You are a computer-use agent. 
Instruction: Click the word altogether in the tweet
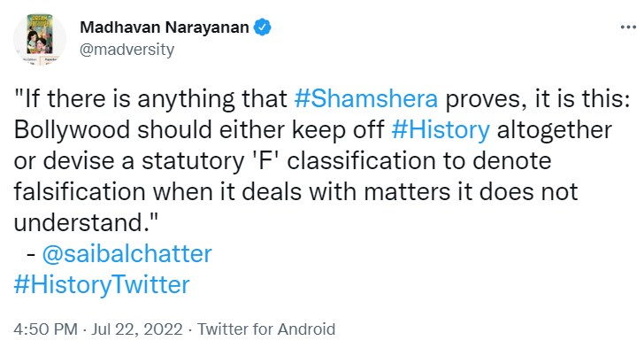(x=552, y=129)
